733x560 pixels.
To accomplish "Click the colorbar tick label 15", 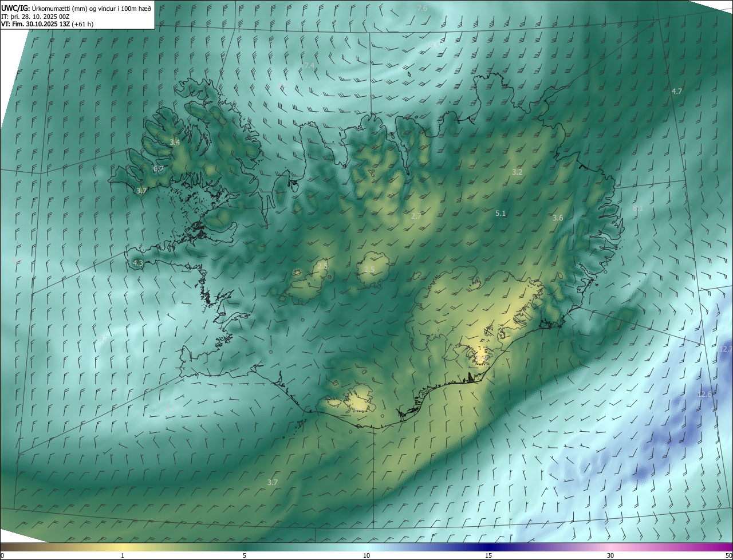I will [x=488, y=556].
